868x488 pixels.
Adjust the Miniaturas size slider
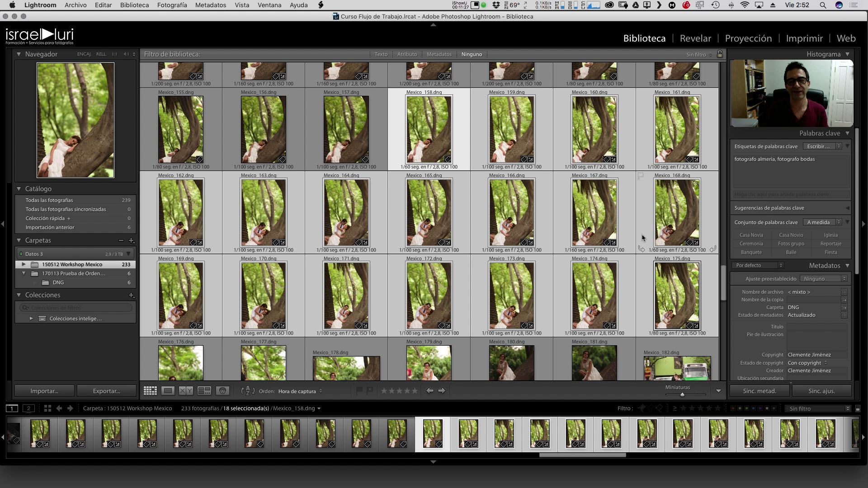coord(682,394)
